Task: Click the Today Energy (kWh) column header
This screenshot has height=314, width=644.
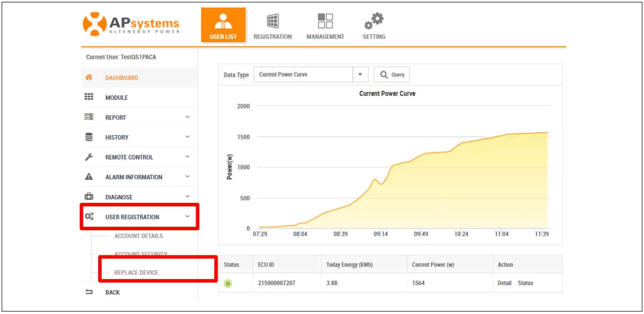Action: 349,265
